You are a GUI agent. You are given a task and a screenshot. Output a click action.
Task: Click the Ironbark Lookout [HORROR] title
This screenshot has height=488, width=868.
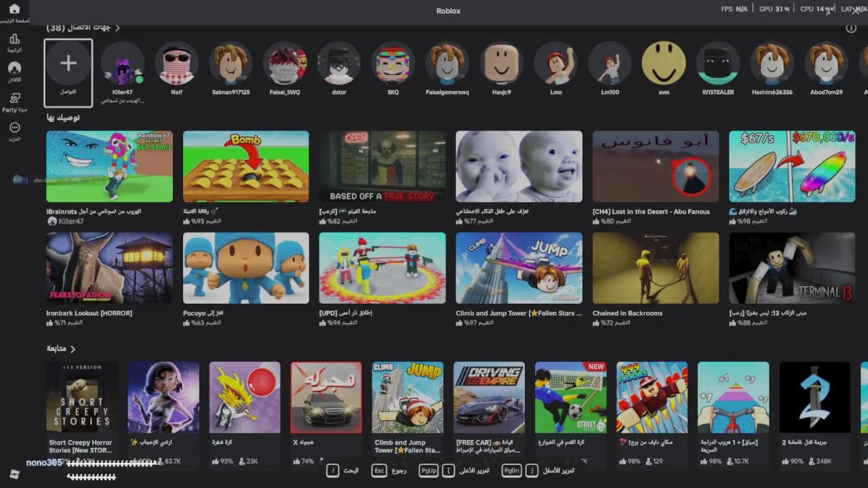[x=89, y=314]
